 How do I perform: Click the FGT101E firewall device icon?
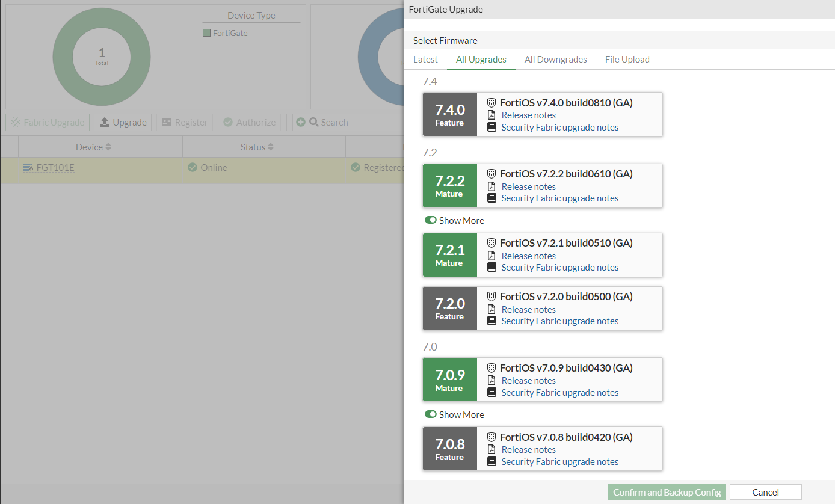(x=28, y=167)
